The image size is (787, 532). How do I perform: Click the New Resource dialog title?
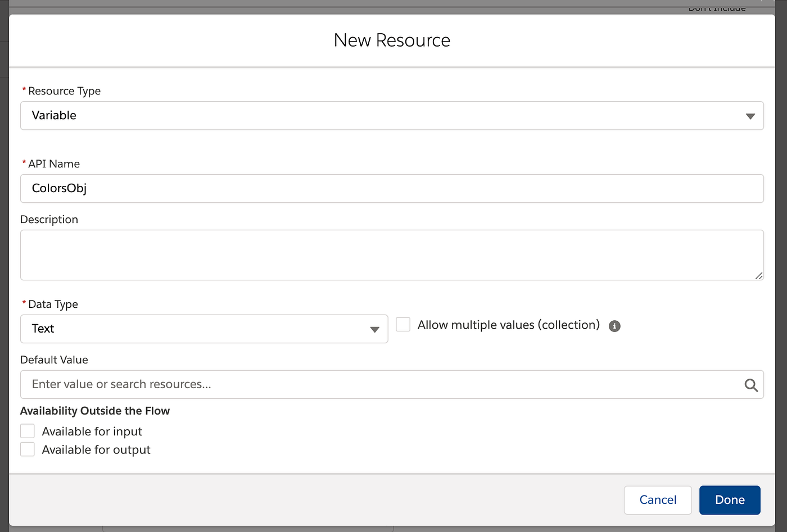point(392,40)
